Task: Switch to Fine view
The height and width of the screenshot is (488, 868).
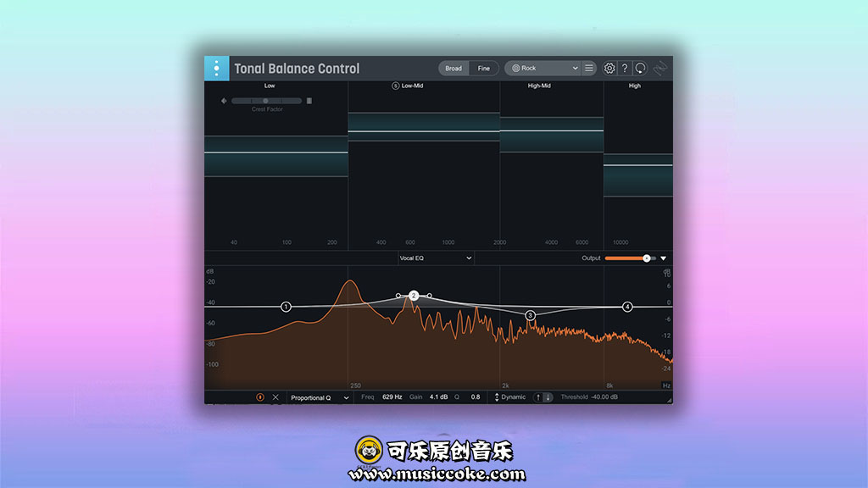Action: pos(484,68)
